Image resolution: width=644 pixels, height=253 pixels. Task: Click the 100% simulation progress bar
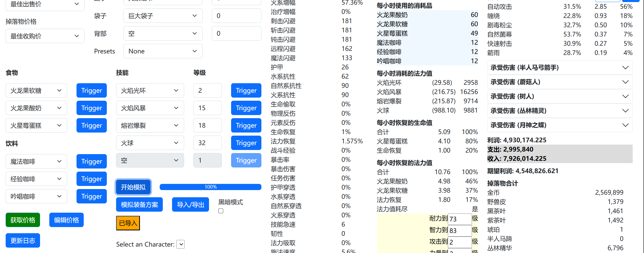pos(210,187)
